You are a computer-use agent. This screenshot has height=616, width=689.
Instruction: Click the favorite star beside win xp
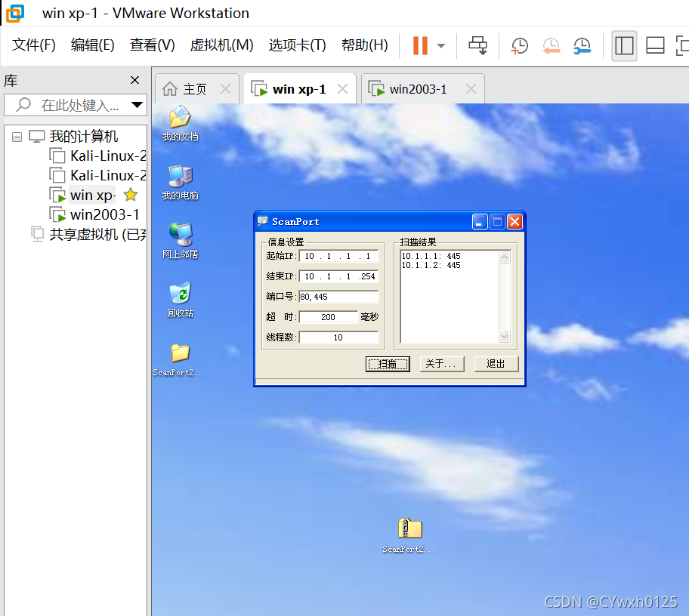coord(131,194)
